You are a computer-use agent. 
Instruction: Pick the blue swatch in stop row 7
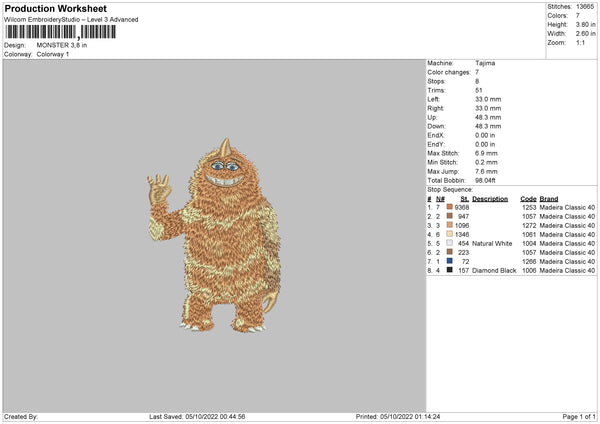tap(450, 261)
